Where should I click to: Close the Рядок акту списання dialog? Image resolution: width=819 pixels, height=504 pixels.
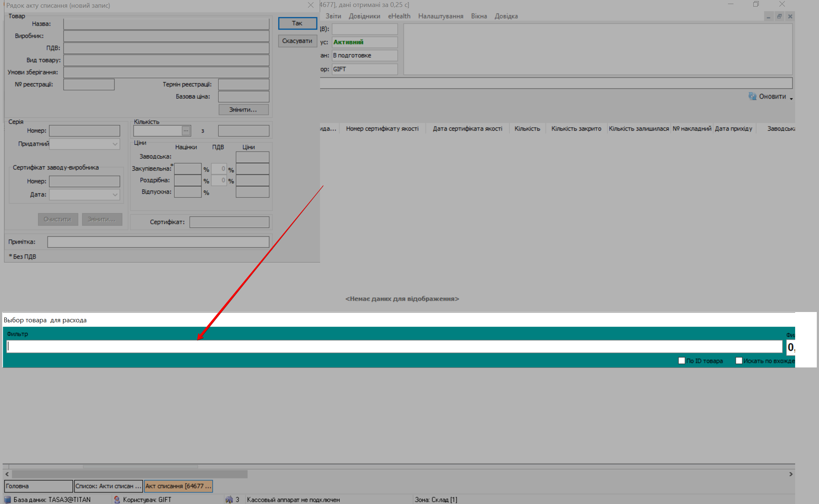(x=311, y=5)
